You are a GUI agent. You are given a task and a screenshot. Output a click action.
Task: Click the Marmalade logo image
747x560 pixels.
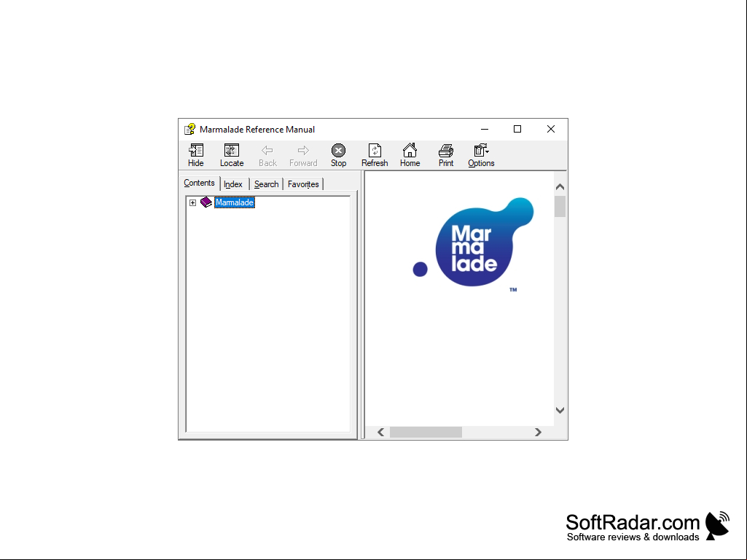pyautogui.click(x=473, y=244)
